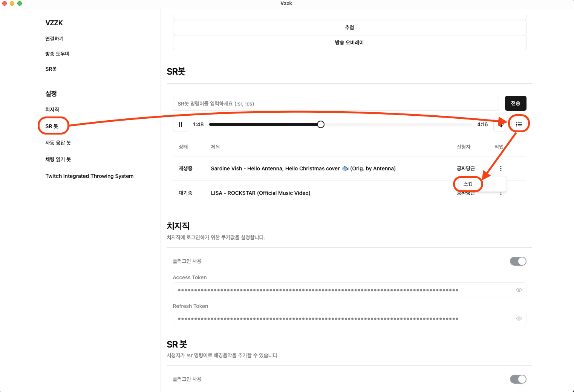Click the 추첨 button
Screen dimensions: 574x392
349,28
